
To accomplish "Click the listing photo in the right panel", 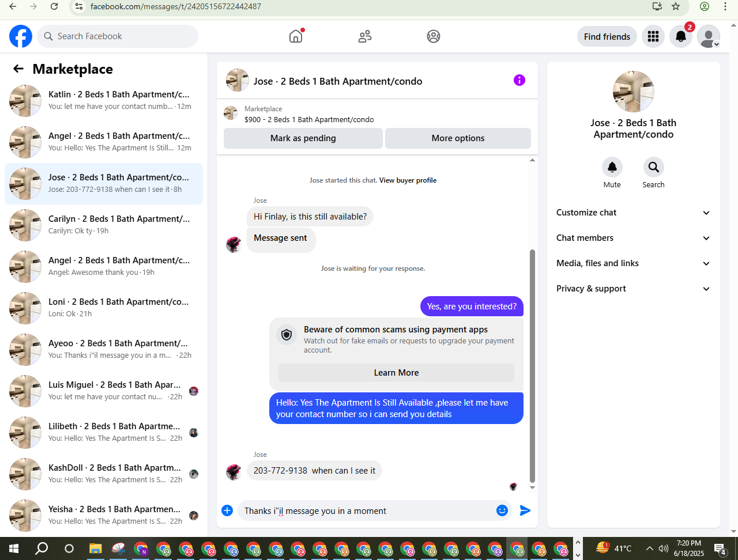I will [634, 92].
